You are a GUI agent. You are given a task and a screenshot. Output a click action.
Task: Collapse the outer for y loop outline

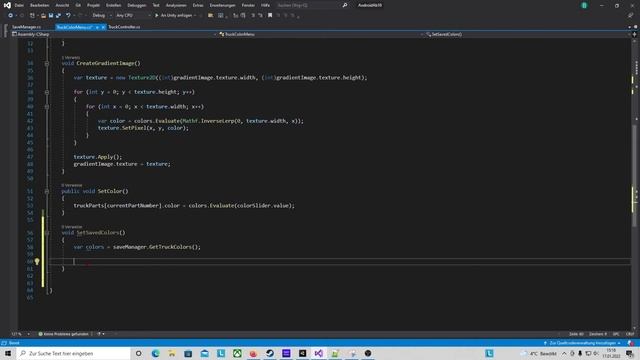point(47,92)
